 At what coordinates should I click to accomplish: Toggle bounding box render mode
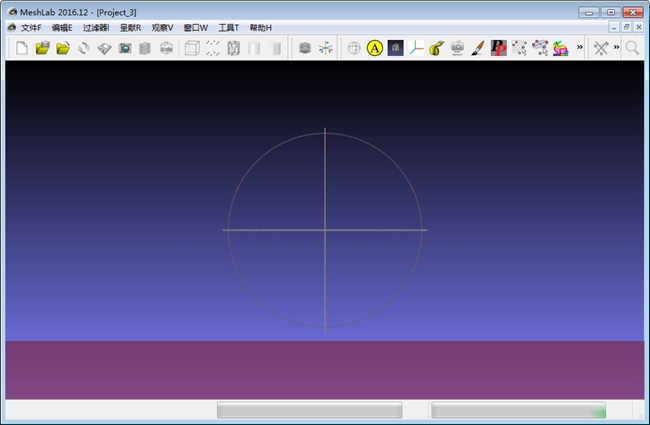click(x=192, y=48)
